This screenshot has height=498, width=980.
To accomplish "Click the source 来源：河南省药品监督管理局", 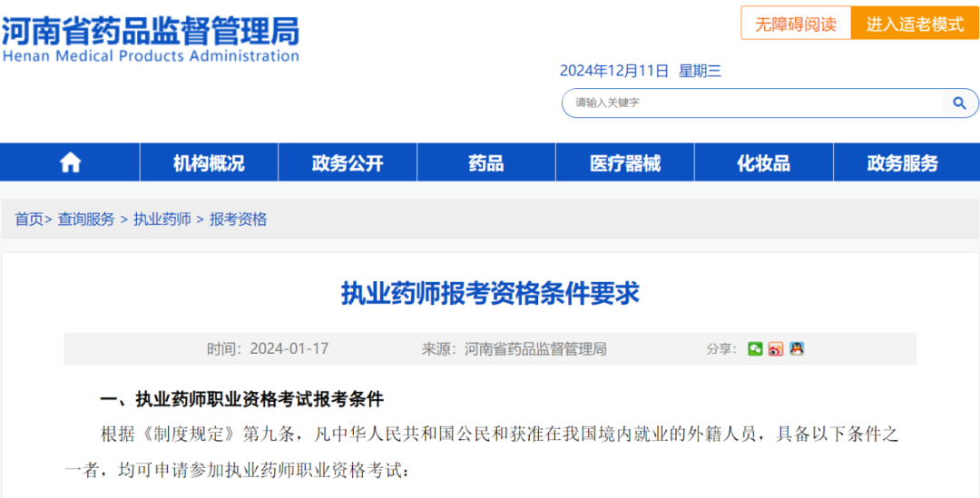I will tap(514, 348).
